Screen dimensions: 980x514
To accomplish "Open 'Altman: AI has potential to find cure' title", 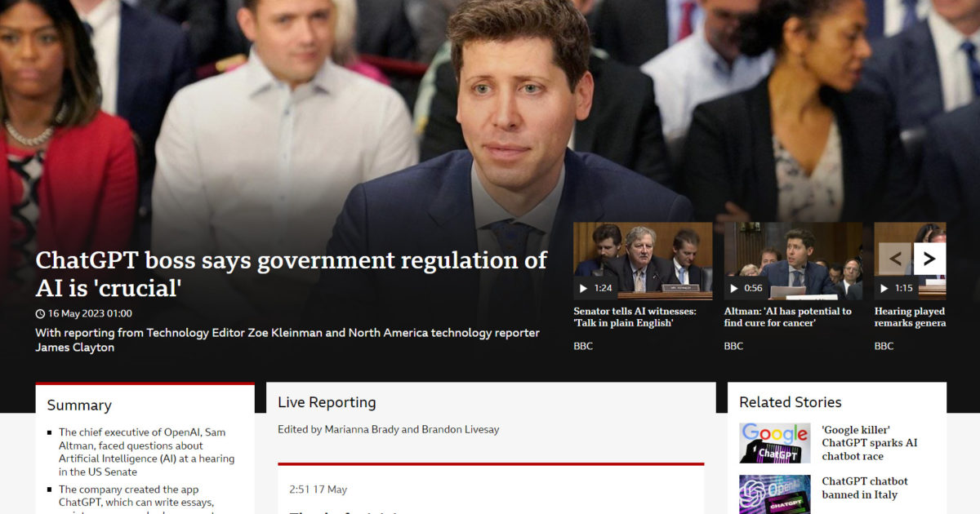I will (x=787, y=317).
